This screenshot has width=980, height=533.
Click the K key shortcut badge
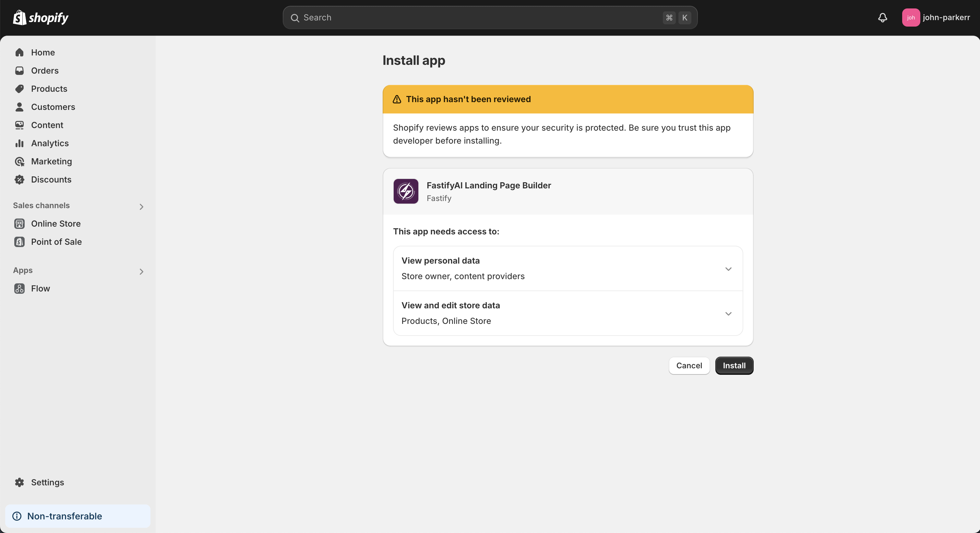point(685,18)
